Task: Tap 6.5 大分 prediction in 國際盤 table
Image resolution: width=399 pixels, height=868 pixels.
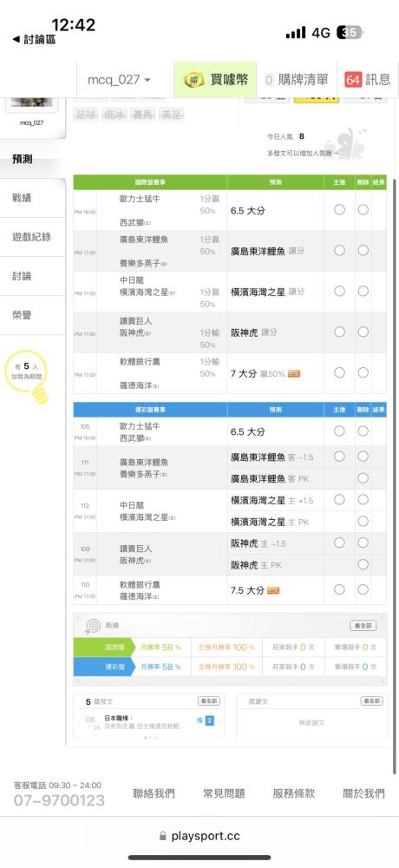Action: pyautogui.click(x=247, y=211)
